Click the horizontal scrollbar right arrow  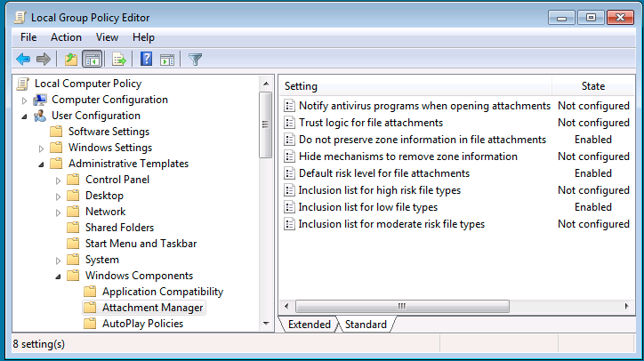[x=626, y=307]
